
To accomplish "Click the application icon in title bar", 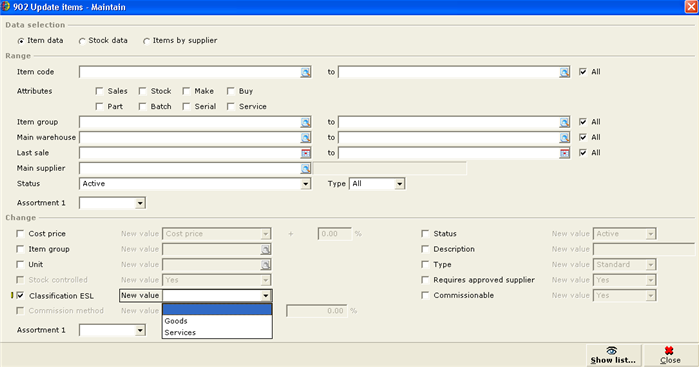I will pos(6,7).
